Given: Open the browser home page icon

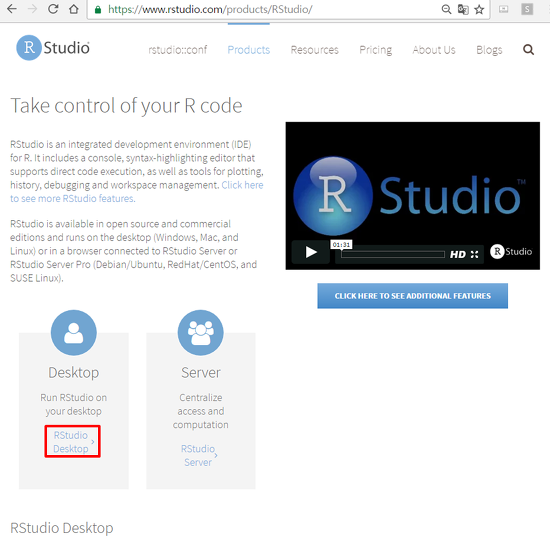Looking at the screenshot, I should point(74,9).
